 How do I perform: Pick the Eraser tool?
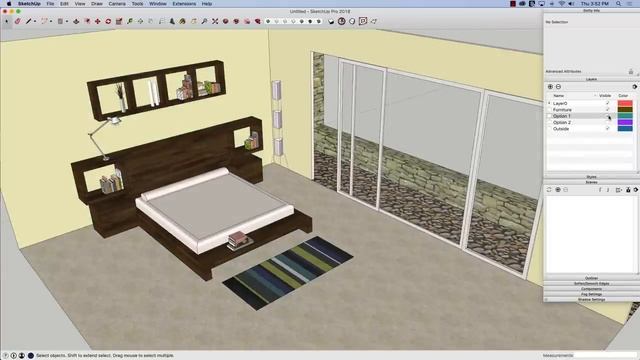point(18,21)
